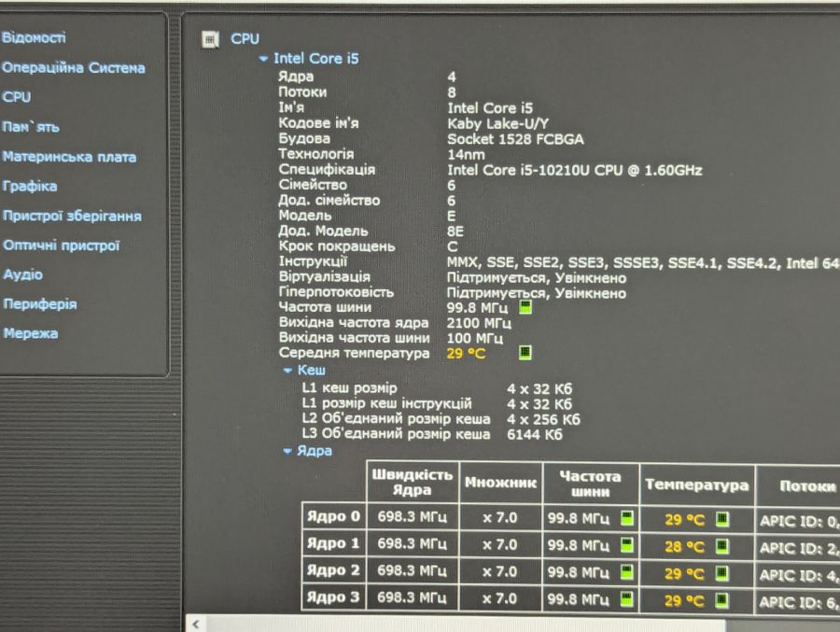
Task: Click the average temperature 29 °C value
Action: click(x=466, y=354)
